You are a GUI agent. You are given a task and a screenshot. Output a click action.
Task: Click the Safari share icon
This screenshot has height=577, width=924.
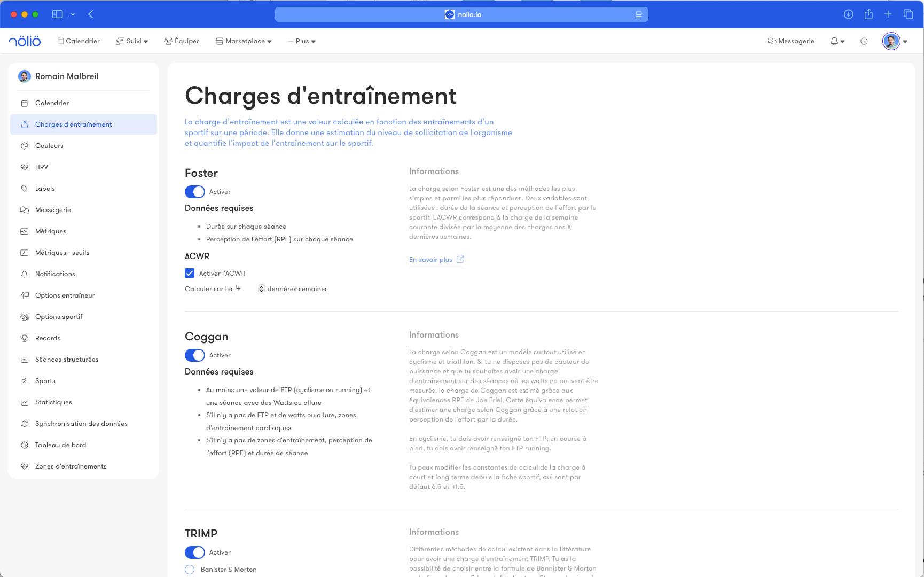click(868, 14)
